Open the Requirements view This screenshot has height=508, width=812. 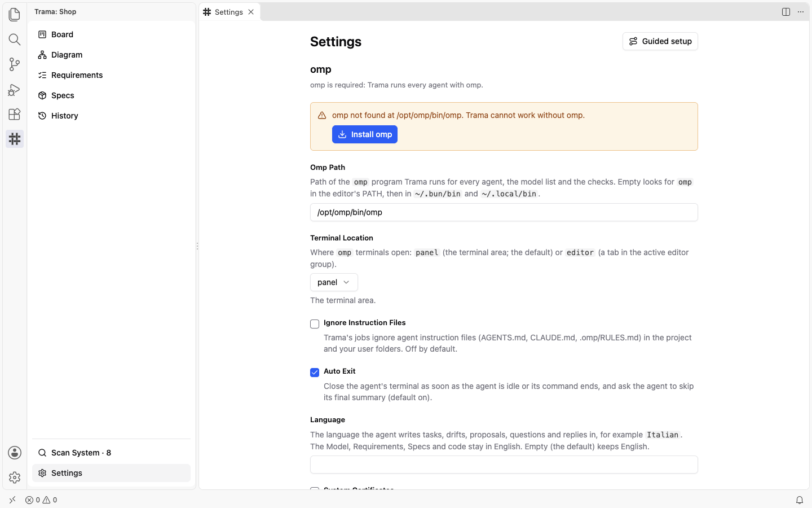[x=111, y=75]
